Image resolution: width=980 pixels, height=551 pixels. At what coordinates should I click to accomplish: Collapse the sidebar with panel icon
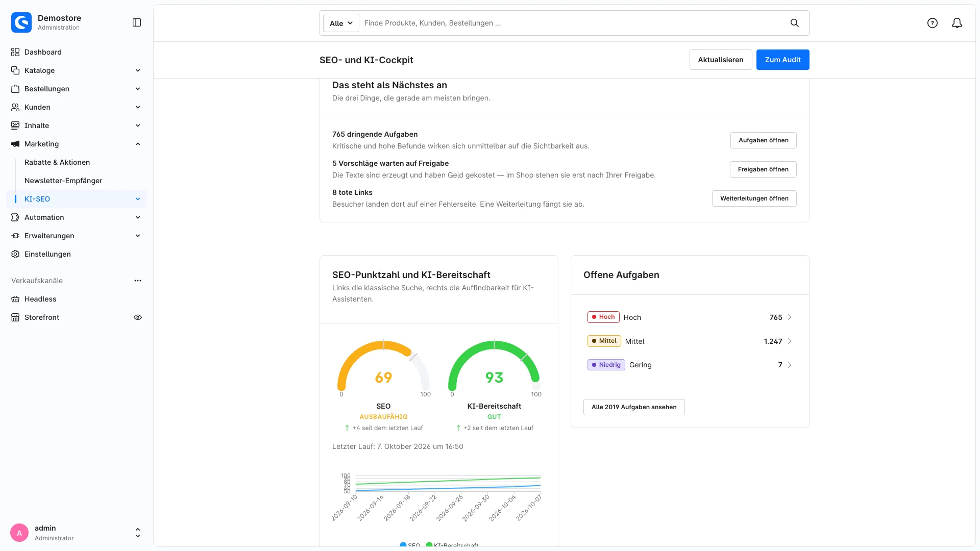[x=137, y=22]
